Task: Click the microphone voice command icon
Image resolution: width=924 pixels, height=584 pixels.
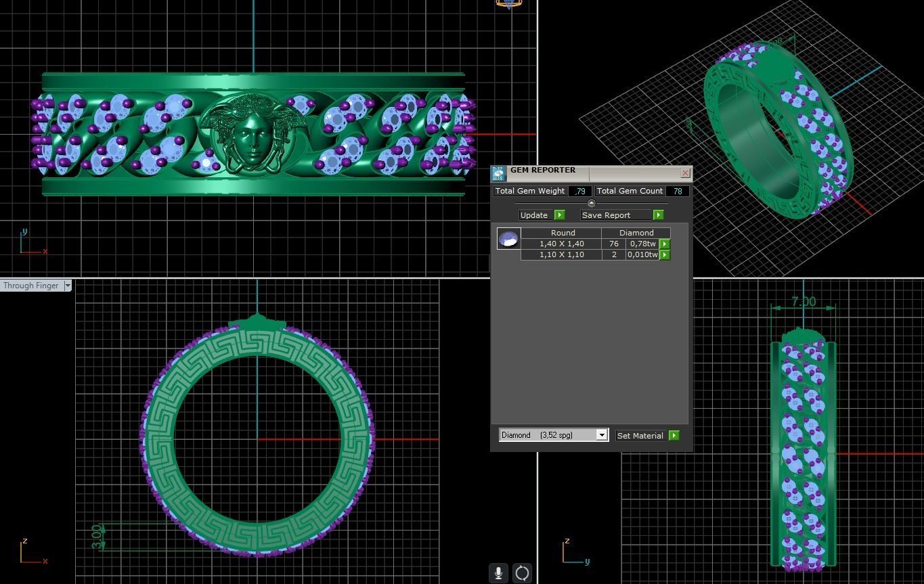Action: (498, 573)
